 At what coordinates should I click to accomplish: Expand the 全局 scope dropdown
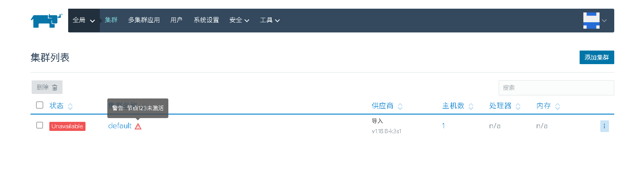[x=84, y=20]
